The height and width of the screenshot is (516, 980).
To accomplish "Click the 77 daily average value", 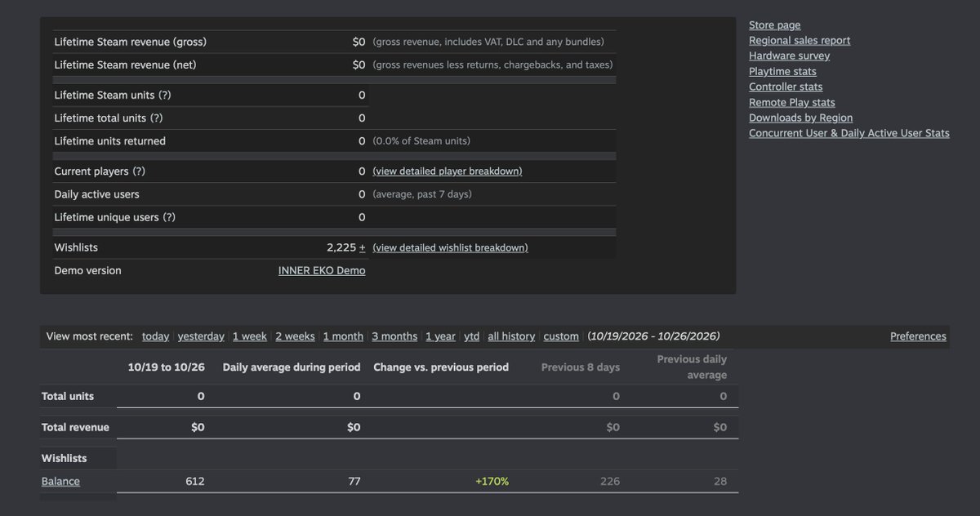I will [354, 482].
